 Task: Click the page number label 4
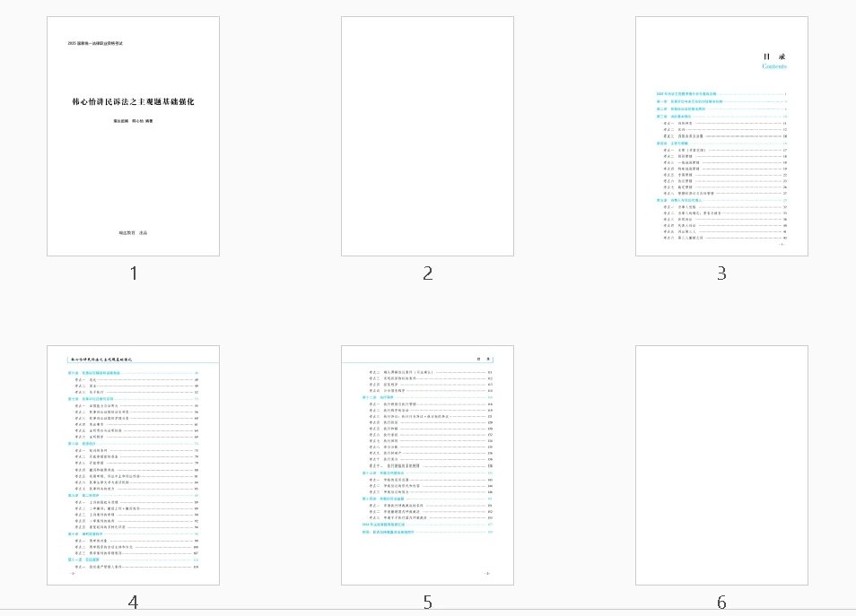133,603
